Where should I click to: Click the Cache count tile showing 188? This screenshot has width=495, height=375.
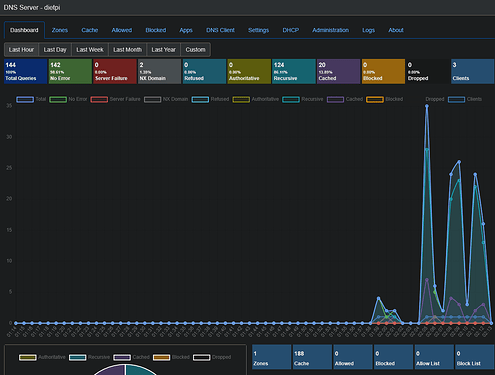[x=312, y=357]
